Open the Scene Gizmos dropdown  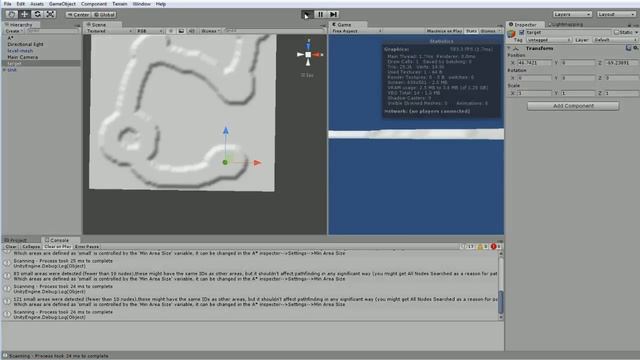click(x=210, y=31)
